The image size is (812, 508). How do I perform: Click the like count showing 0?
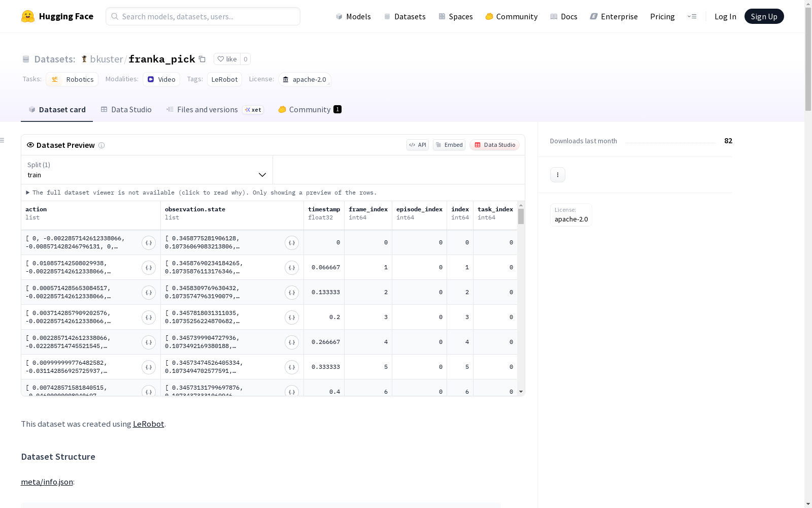click(x=246, y=59)
